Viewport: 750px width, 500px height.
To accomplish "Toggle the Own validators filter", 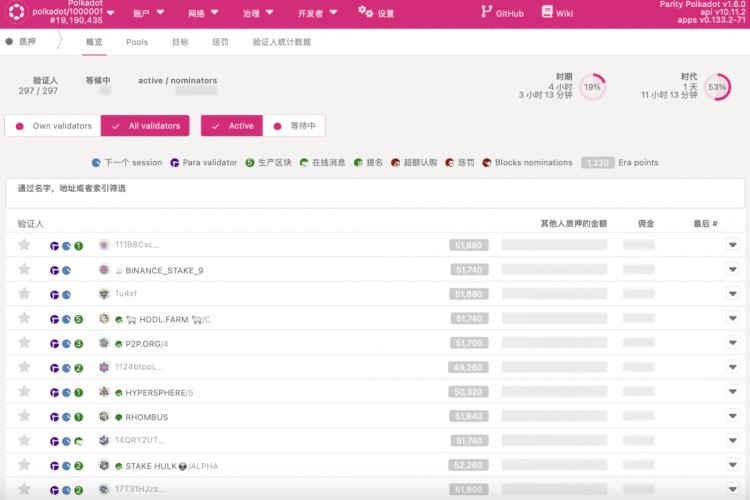I will 53,126.
